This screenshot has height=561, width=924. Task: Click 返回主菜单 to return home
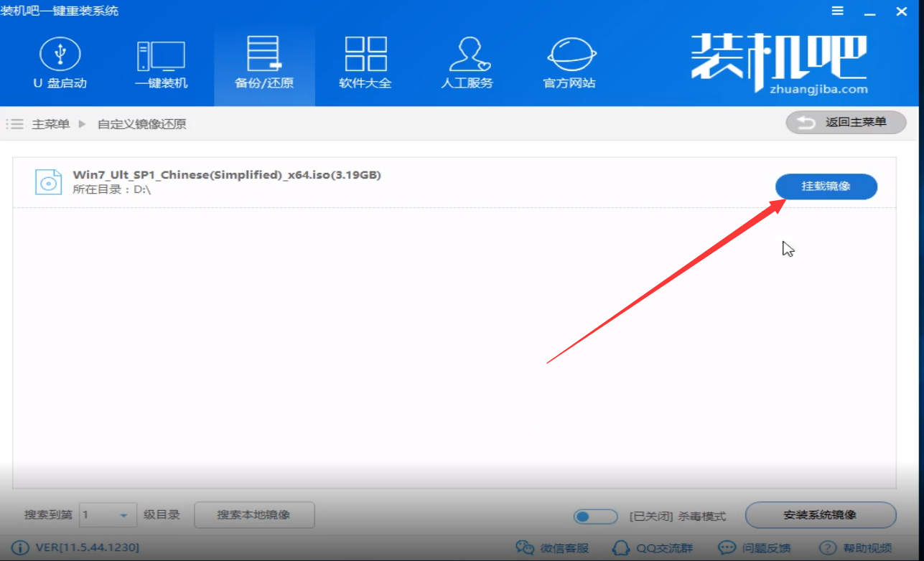pos(845,122)
